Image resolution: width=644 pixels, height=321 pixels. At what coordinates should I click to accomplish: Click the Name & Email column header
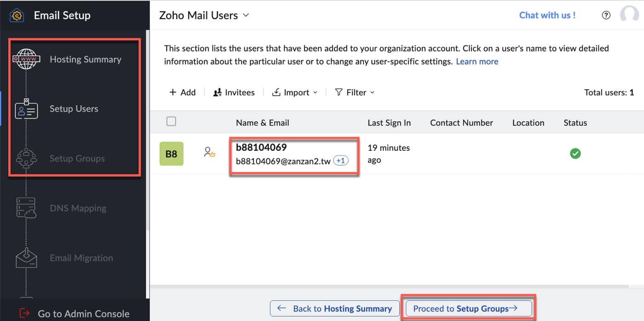click(263, 123)
